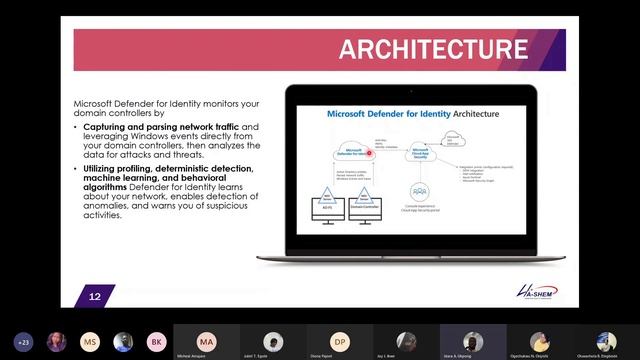Click the Microsoft Cloud App Security cloud icon
This screenshot has height=360, width=640.
pos(420,152)
